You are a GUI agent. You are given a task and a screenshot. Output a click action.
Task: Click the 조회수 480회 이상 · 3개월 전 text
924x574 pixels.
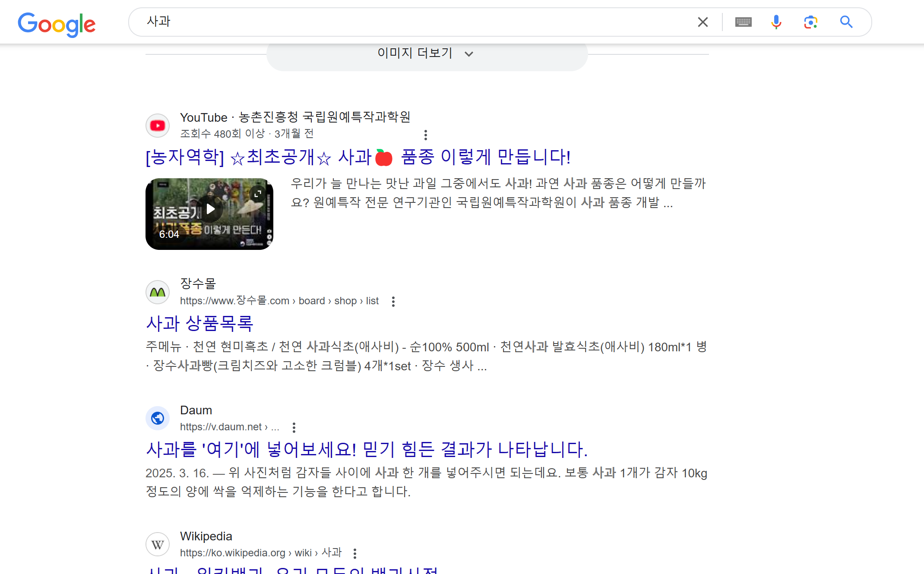(x=247, y=134)
